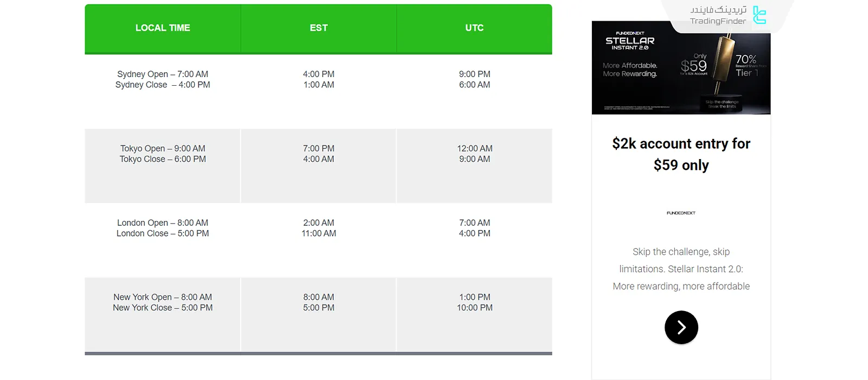Select the London Open/Close local time cell
The height and width of the screenshot is (380, 868).
[163, 229]
